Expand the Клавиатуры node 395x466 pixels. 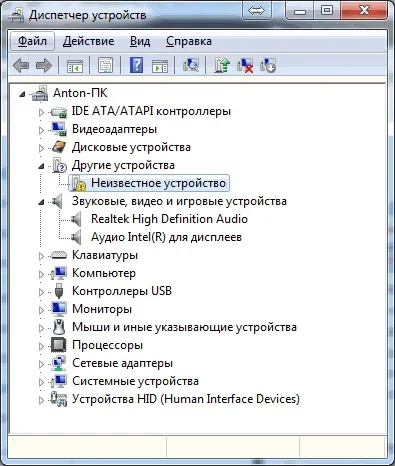pyautogui.click(x=41, y=256)
